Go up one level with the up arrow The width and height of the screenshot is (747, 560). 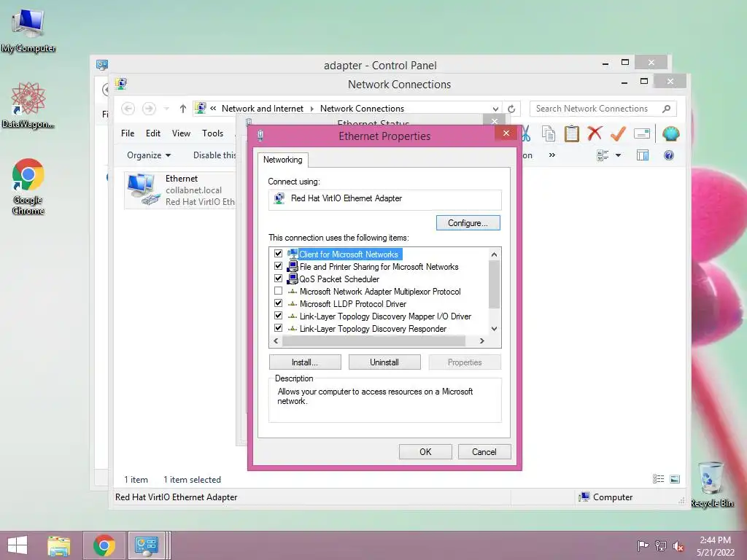(182, 109)
